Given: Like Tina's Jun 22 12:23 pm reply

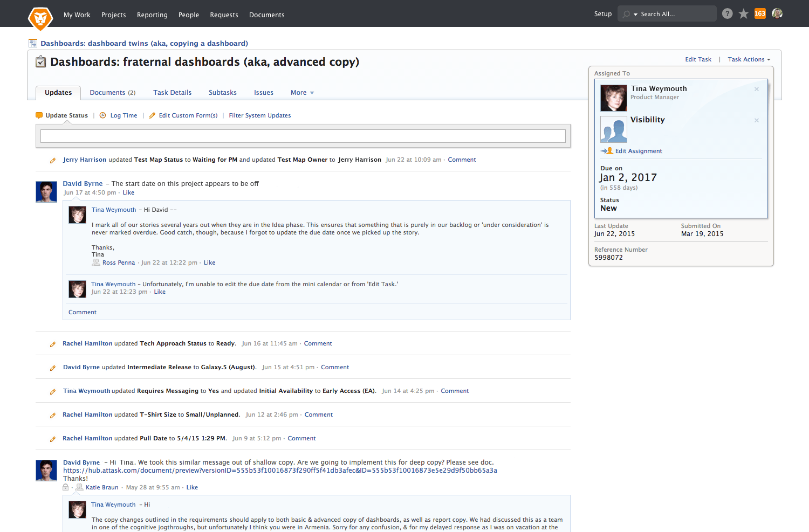Looking at the screenshot, I should [160, 292].
